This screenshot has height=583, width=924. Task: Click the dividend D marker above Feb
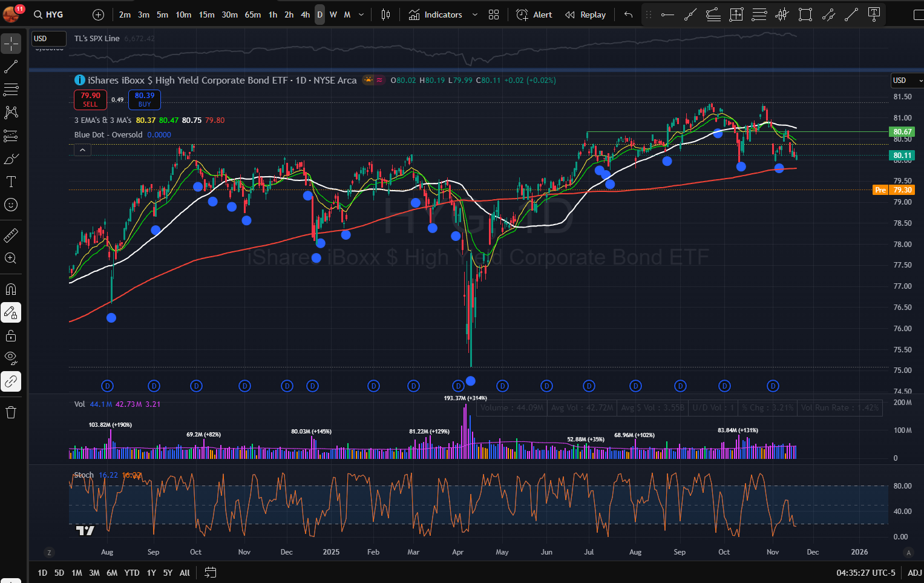(374, 386)
